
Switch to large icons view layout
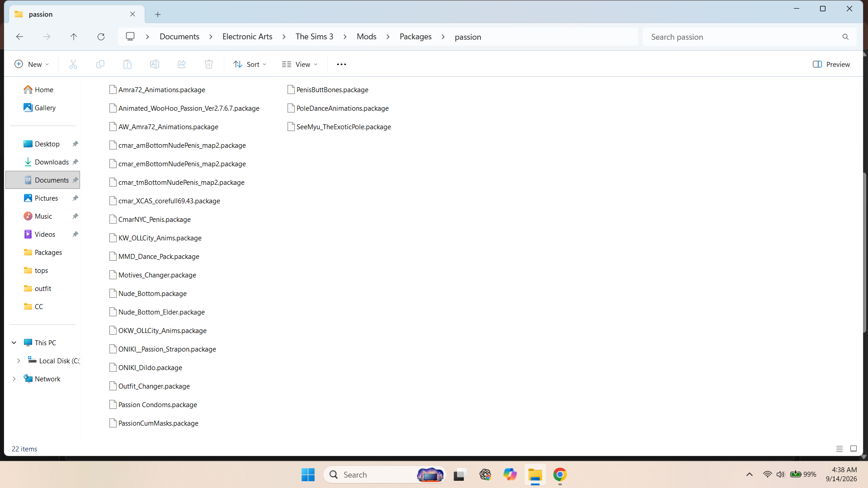point(854,449)
